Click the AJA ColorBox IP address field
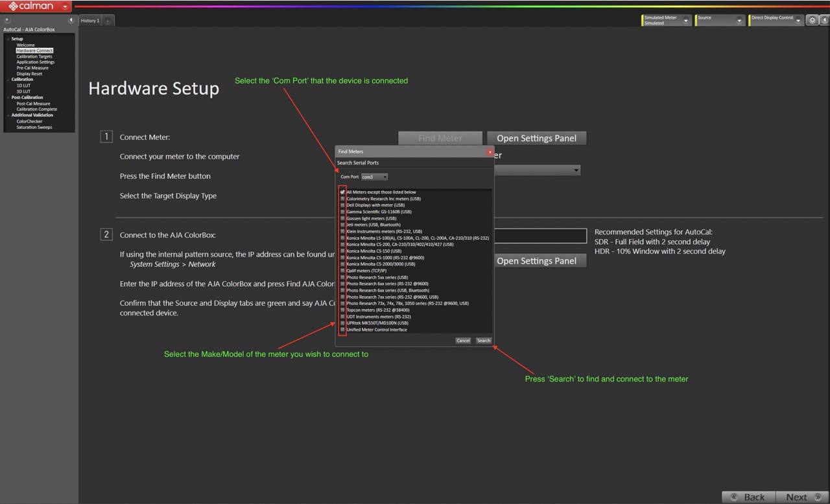Viewport: 830px width, 504px height. (x=540, y=236)
